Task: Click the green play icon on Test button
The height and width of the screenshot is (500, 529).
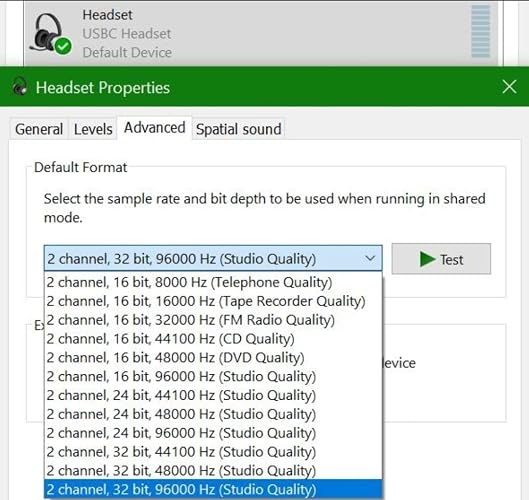Action: (427, 259)
